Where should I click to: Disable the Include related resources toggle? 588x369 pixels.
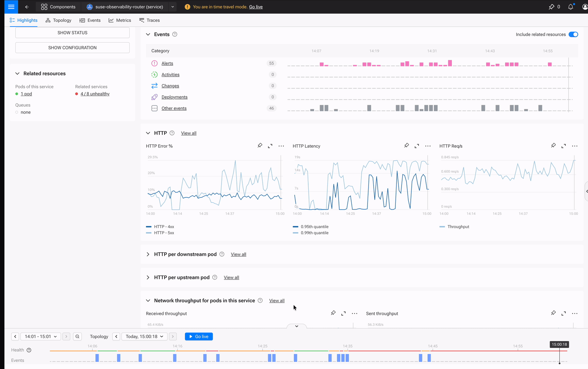pos(573,34)
